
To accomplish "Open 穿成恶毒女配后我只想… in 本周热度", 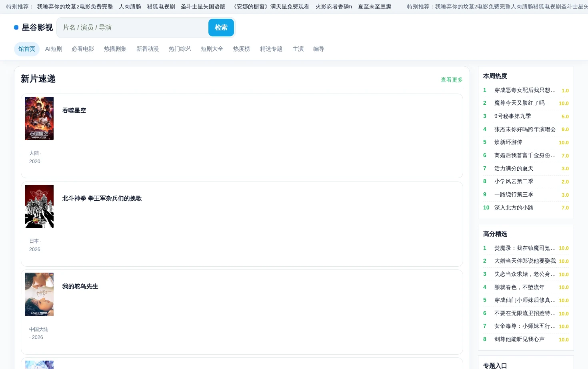I will click(x=526, y=90).
